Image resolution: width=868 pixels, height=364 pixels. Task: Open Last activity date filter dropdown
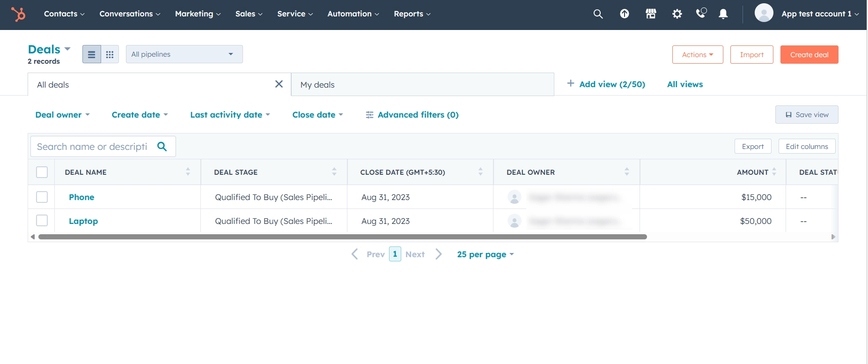(x=230, y=115)
